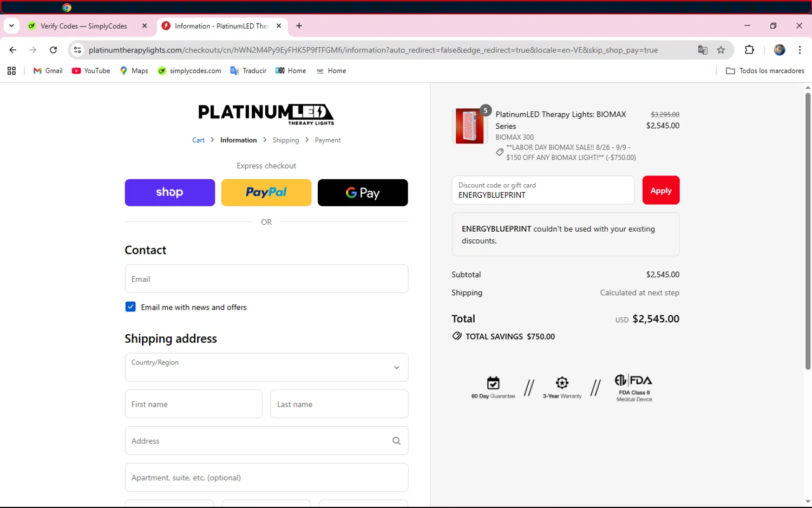Click the FDA Class II badge
Image resolution: width=812 pixels, height=508 pixels.
click(x=634, y=388)
